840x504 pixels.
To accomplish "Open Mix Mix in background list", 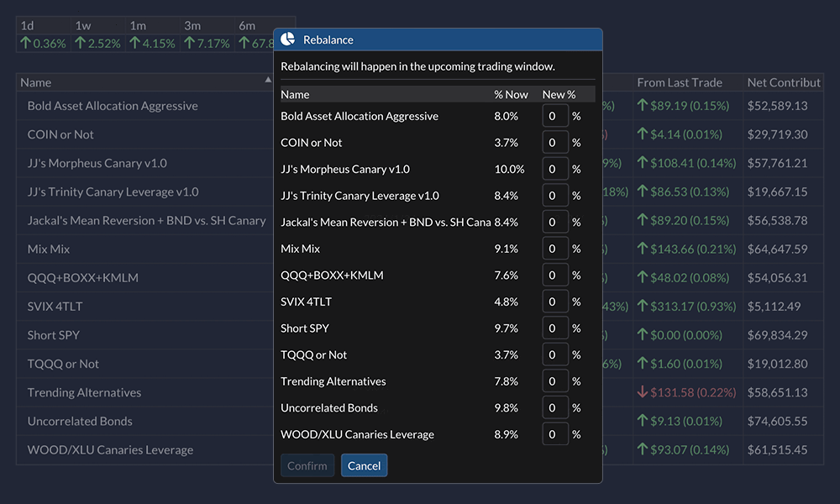I will pos(49,249).
